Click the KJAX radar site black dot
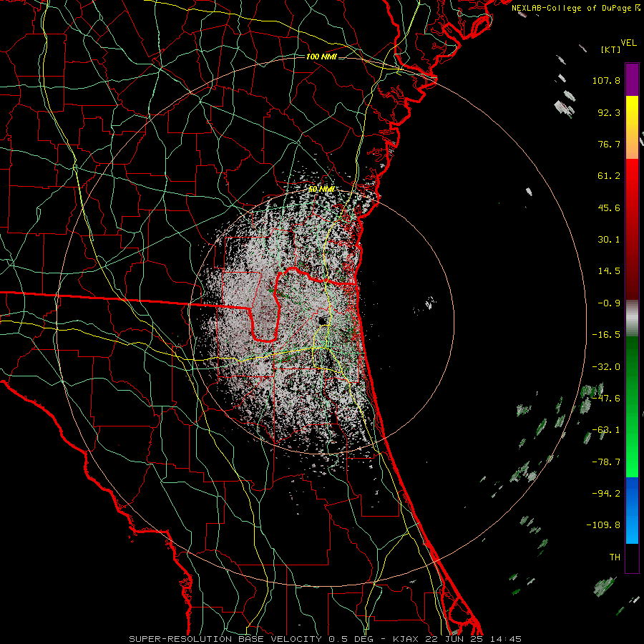The image size is (644, 644). pyautogui.click(x=321, y=320)
